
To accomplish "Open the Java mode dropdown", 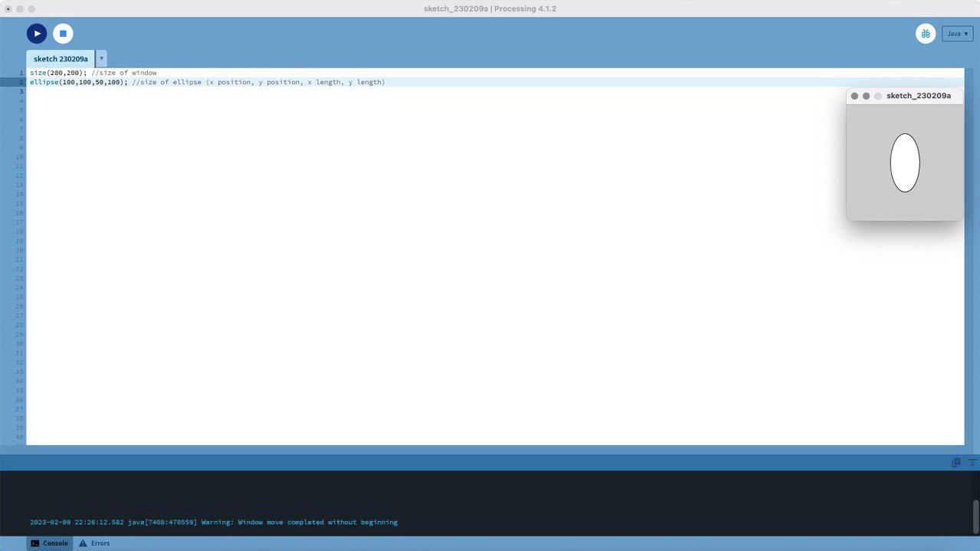I will click(x=957, y=34).
